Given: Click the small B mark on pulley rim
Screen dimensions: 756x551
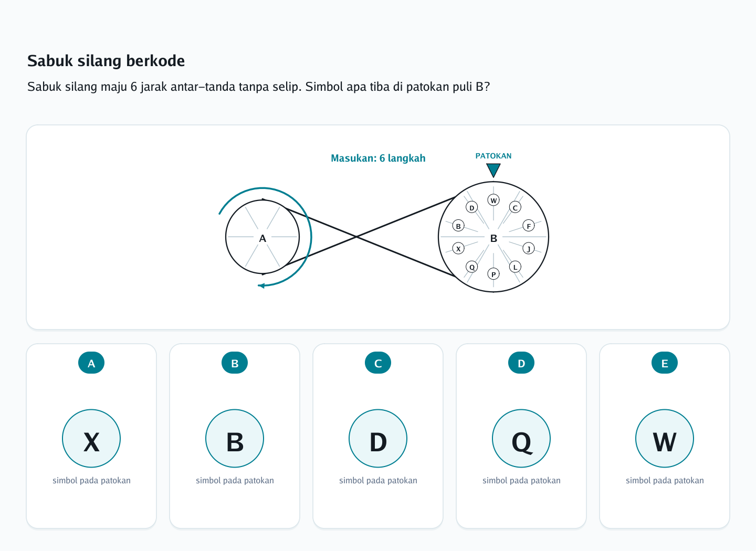Looking at the screenshot, I should [x=458, y=226].
